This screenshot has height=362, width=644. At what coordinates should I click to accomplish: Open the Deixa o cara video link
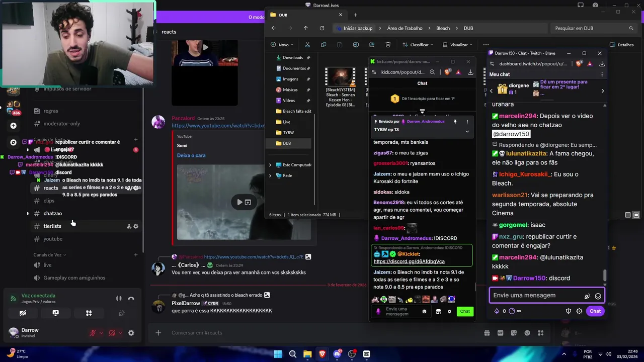point(191,155)
